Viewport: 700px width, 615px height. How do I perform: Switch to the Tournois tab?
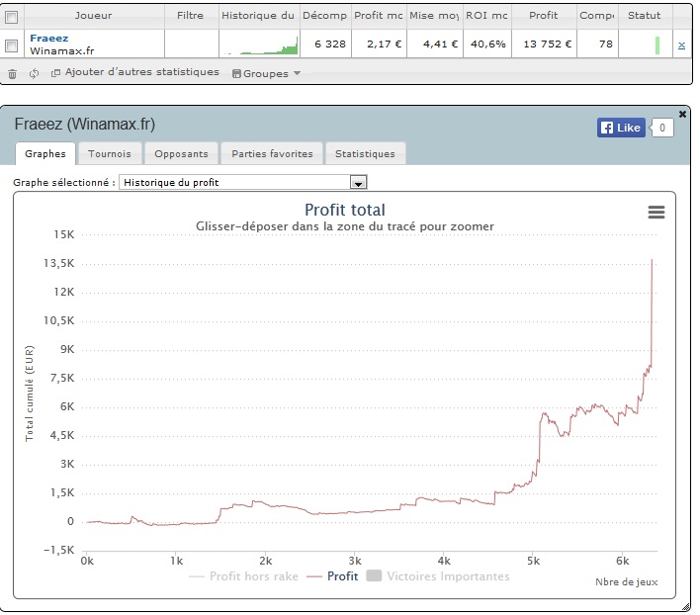coord(110,153)
